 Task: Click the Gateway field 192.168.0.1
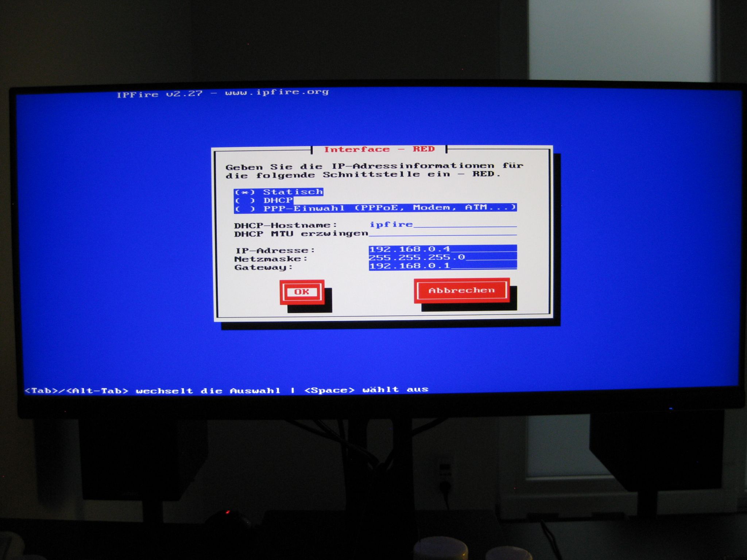(x=443, y=265)
